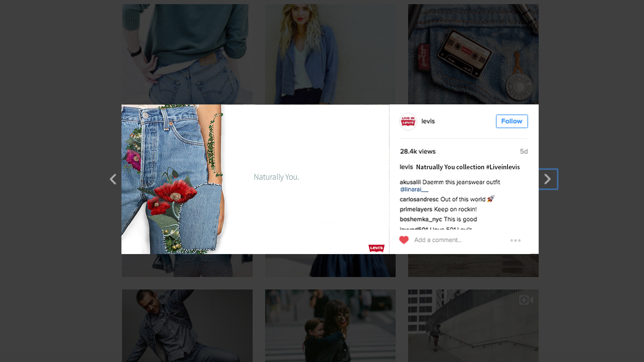The height and width of the screenshot is (362, 644).
Task: Go to the next post with right arrow
Action: point(548,179)
